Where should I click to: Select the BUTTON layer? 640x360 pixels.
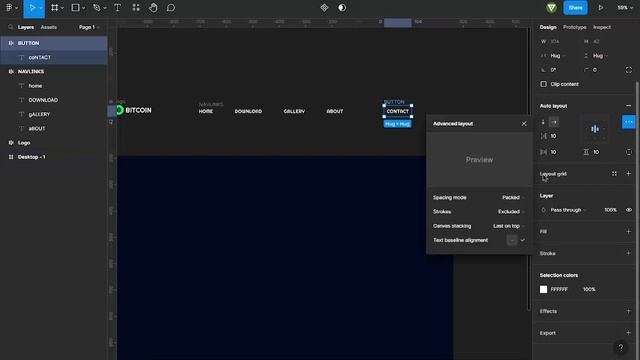point(53,43)
